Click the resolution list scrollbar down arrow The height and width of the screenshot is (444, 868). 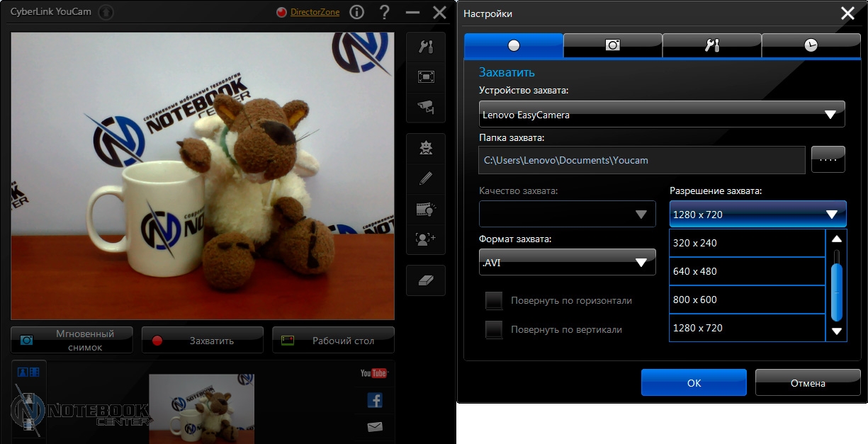[837, 331]
